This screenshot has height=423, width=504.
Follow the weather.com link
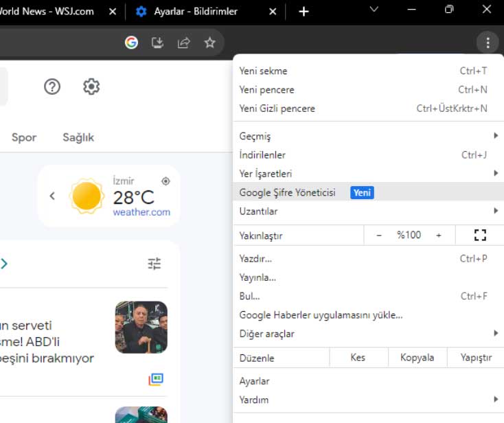[x=141, y=212]
